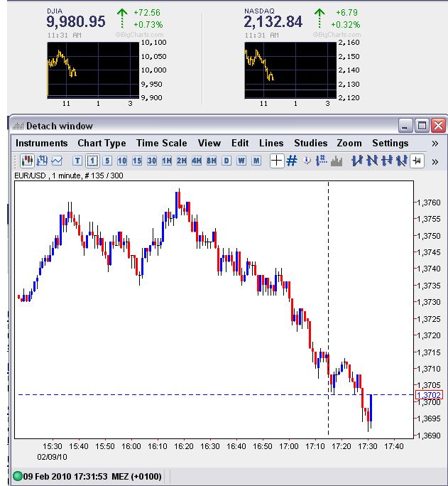Select the monthly M time scale button
Screen dimensions: 448x486
click(256, 161)
